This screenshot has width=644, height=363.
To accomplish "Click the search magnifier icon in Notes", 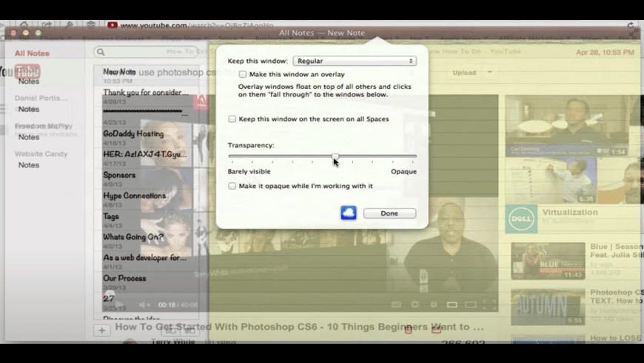I will [101, 52].
